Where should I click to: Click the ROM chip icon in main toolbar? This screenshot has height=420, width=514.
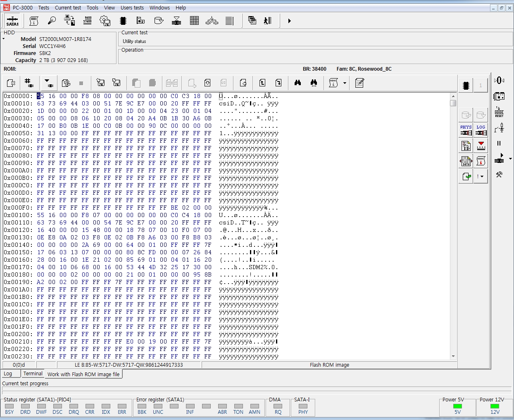click(123, 21)
